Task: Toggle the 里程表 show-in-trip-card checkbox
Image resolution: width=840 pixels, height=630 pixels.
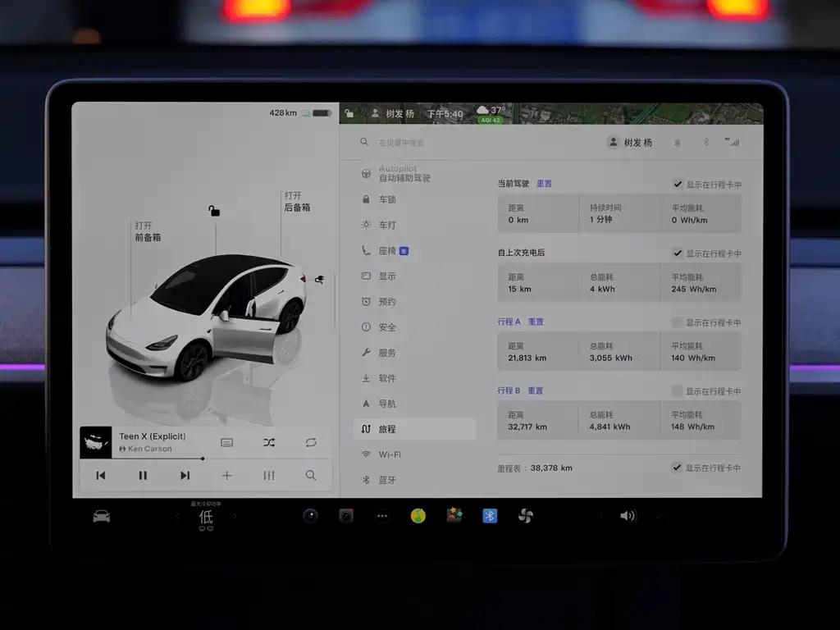Action: coord(677,468)
